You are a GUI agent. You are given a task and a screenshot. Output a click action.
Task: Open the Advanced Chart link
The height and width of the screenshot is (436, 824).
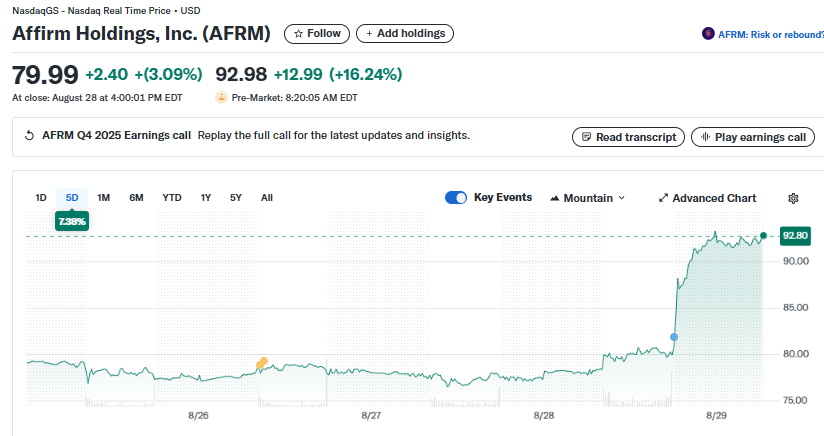click(x=707, y=198)
